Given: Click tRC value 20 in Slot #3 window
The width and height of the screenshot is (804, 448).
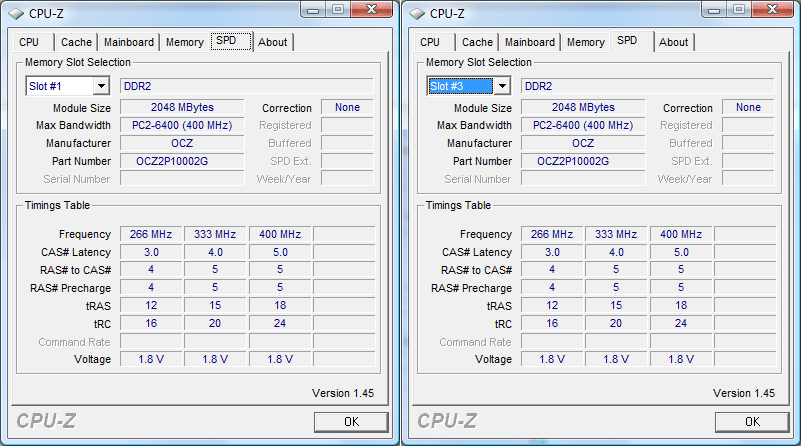Looking at the screenshot, I should click(x=616, y=323).
